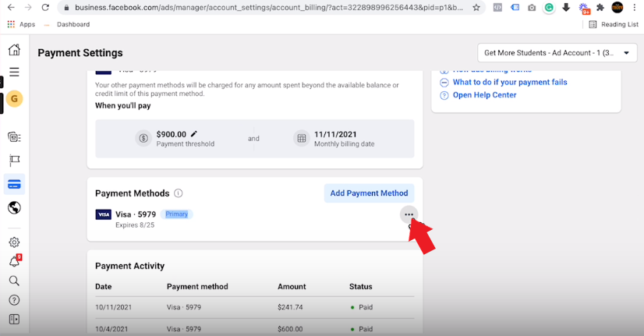Open the Reading List
This screenshot has width=644, height=336.
click(614, 24)
